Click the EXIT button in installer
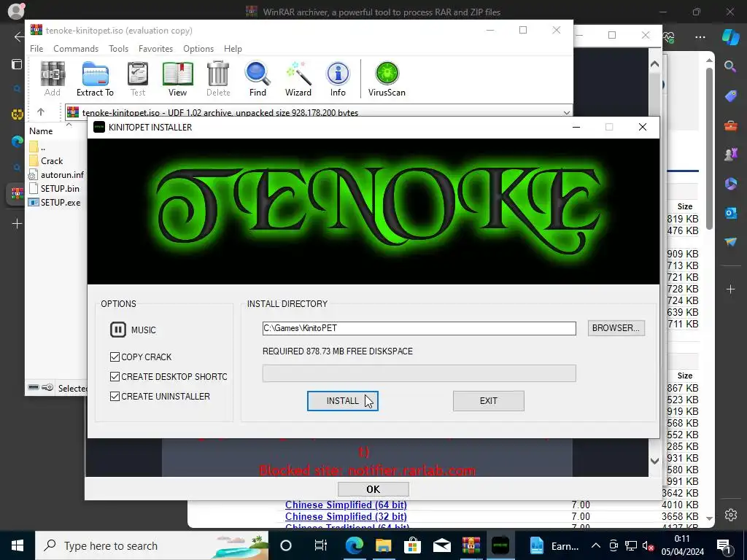 click(488, 401)
